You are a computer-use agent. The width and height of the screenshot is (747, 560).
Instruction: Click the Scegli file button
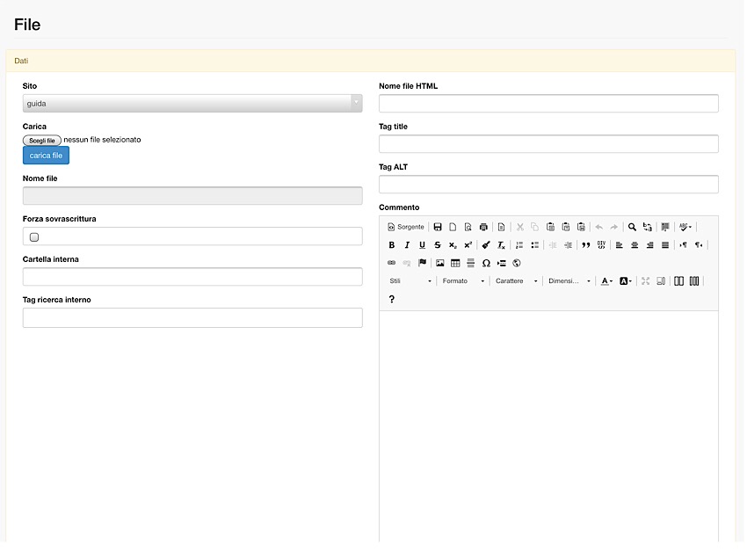[x=41, y=140]
